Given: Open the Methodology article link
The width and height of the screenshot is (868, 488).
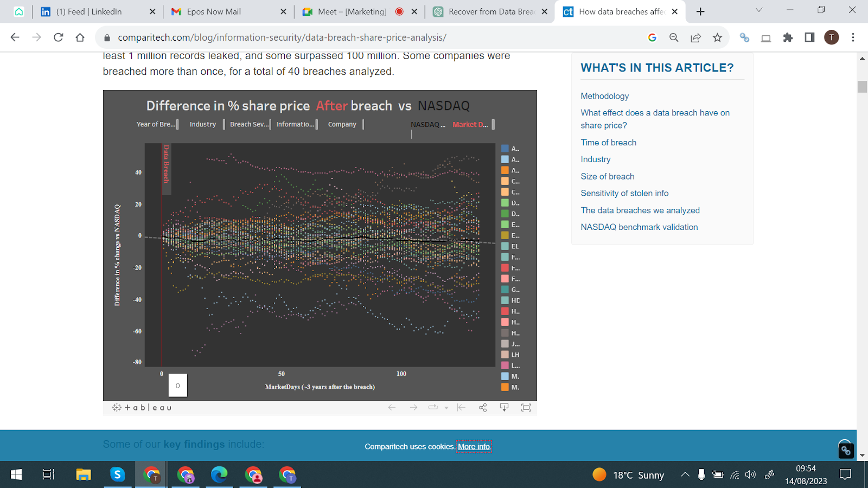Looking at the screenshot, I should pyautogui.click(x=604, y=96).
